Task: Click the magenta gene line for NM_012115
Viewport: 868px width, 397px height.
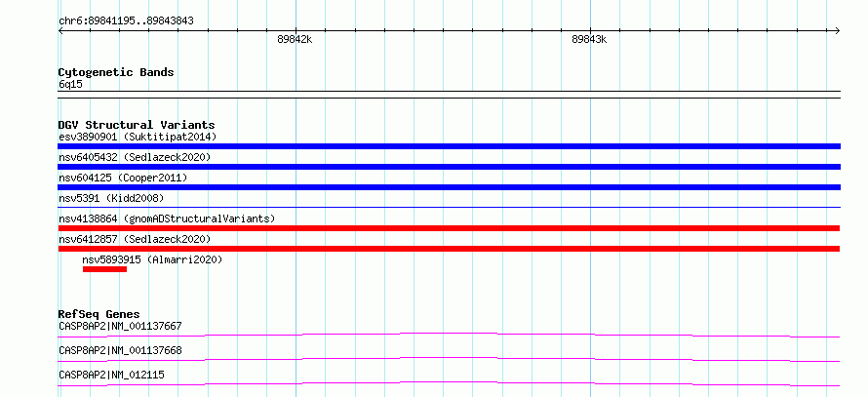Action: coord(449,383)
